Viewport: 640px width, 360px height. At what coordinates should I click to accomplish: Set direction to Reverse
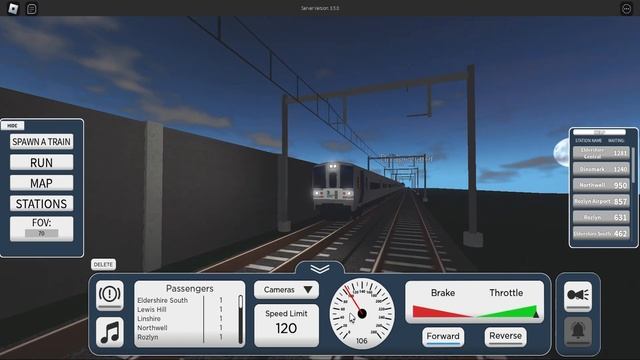(505, 337)
